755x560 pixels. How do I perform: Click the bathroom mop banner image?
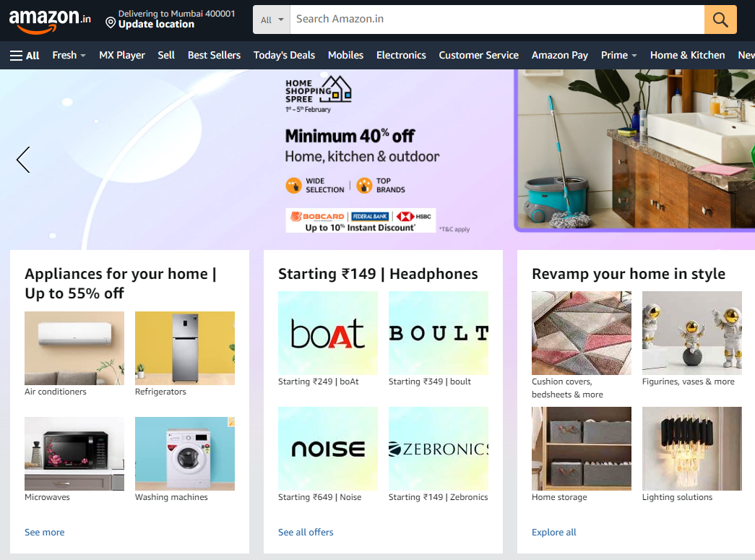(x=636, y=150)
